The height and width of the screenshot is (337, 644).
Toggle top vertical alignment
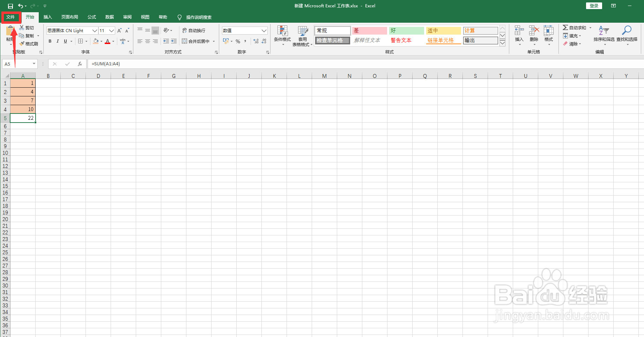(140, 30)
